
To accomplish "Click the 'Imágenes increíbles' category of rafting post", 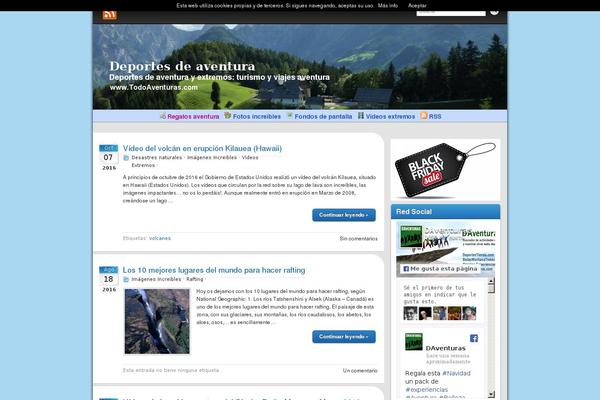I will (x=157, y=279).
